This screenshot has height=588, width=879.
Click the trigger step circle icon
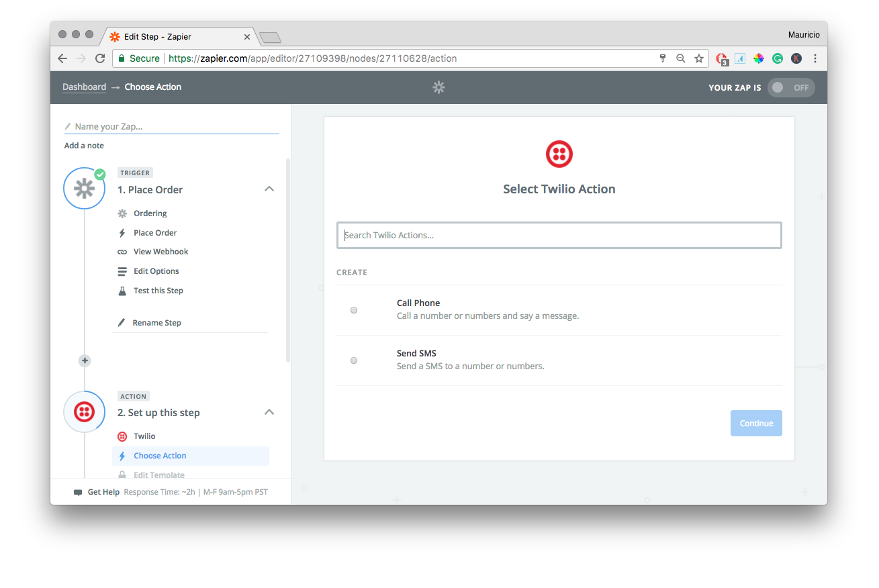pos(85,189)
